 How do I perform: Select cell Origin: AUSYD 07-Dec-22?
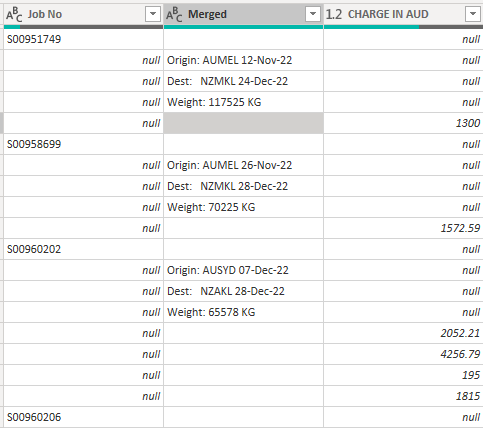pyautogui.click(x=243, y=270)
